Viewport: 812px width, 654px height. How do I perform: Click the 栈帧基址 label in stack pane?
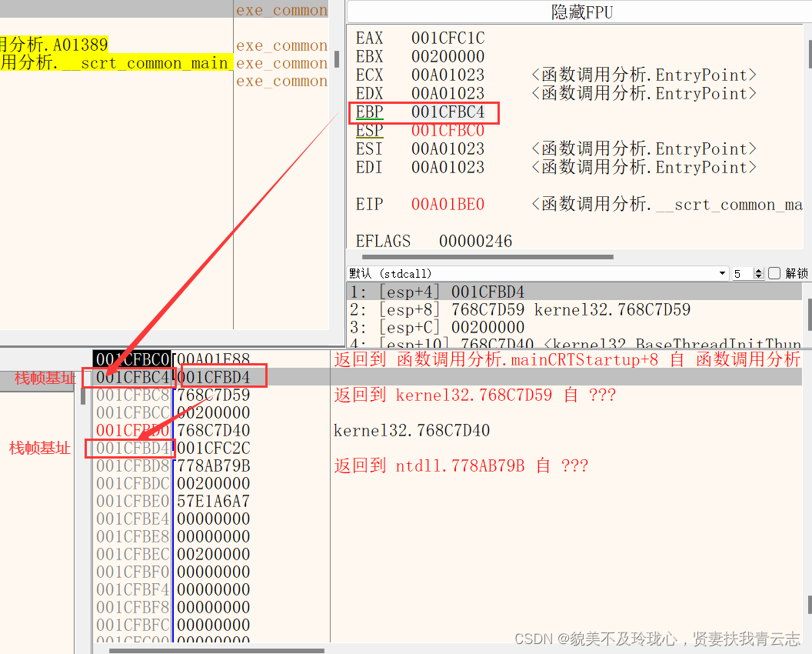pyautogui.click(x=39, y=448)
